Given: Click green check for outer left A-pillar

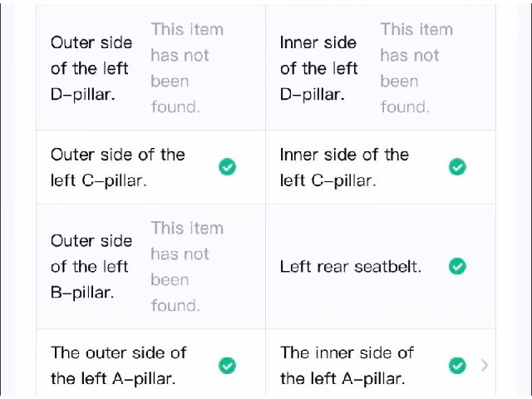Looking at the screenshot, I should 227,366.
